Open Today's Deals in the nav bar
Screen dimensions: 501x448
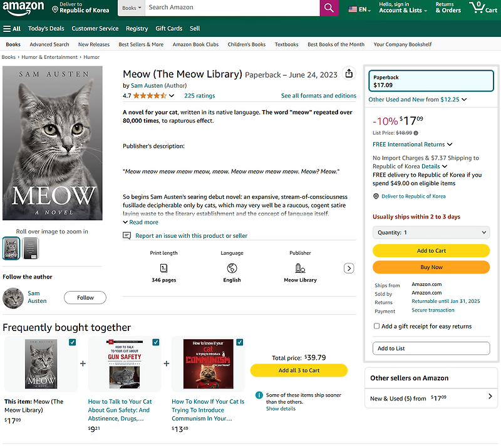[46, 28]
